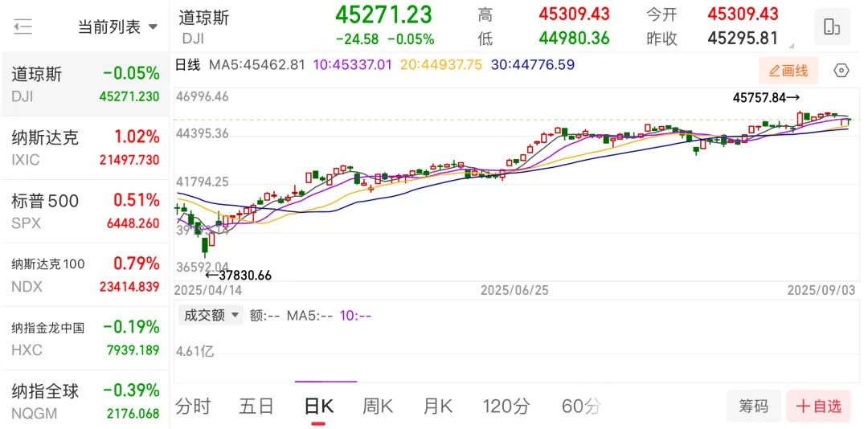Switch to 周K chart tab
The height and width of the screenshot is (429, 868).
pyautogui.click(x=378, y=407)
